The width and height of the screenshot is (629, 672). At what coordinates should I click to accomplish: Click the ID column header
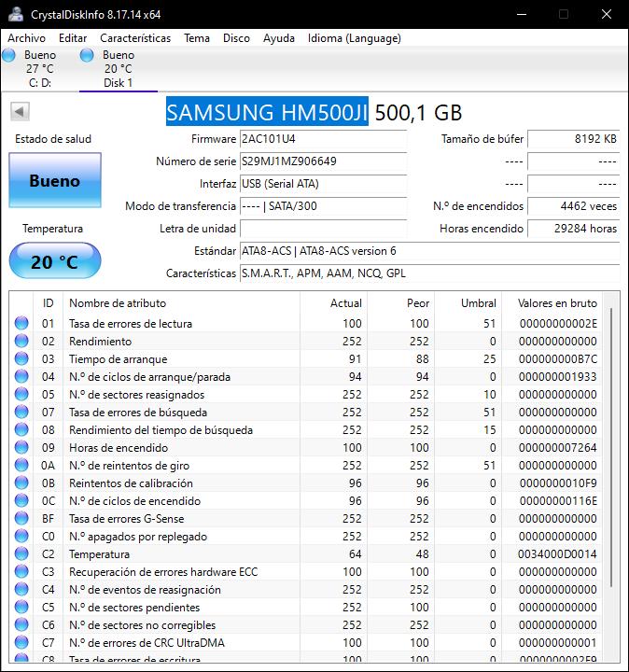coord(48,303)
